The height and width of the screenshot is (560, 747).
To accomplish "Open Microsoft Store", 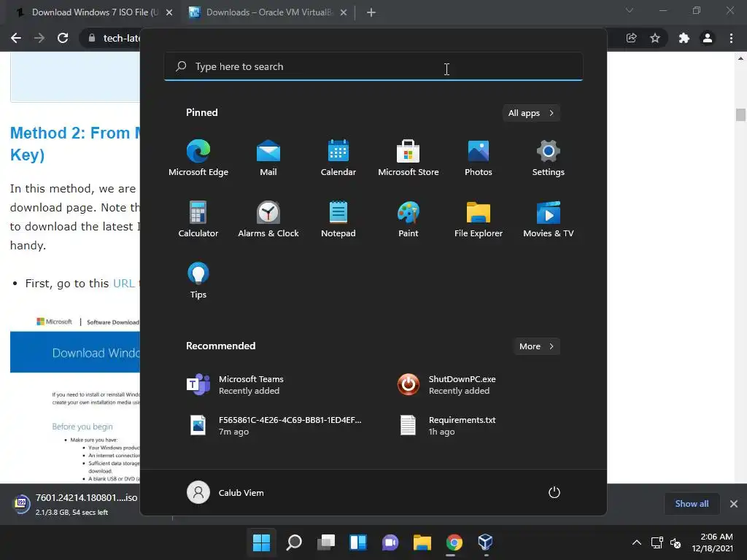I will [x=409, y=158].
